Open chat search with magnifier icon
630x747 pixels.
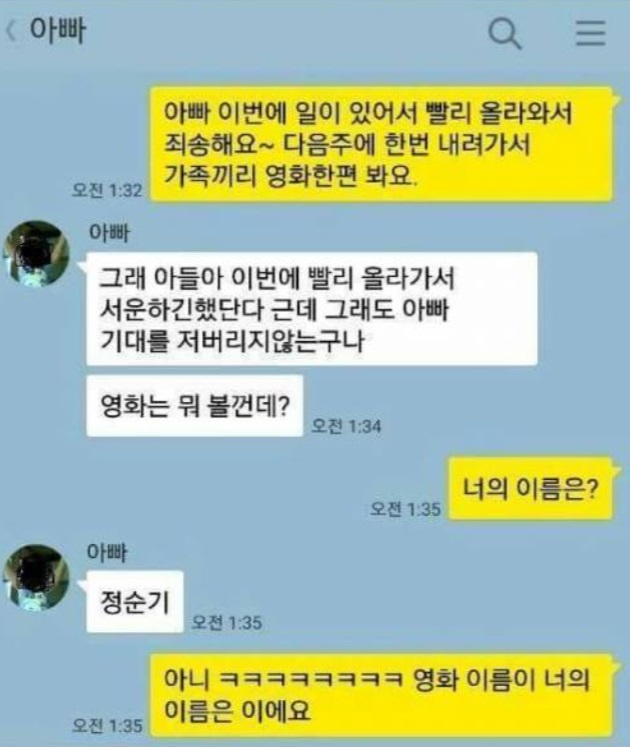click(505, 33)
